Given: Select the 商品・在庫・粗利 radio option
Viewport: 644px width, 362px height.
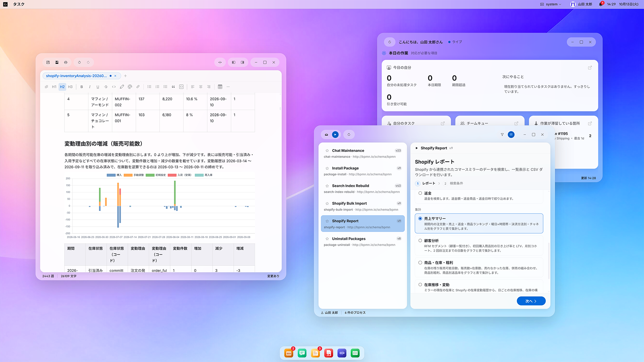Looking at the screenshot, I should tap(420, 263).
